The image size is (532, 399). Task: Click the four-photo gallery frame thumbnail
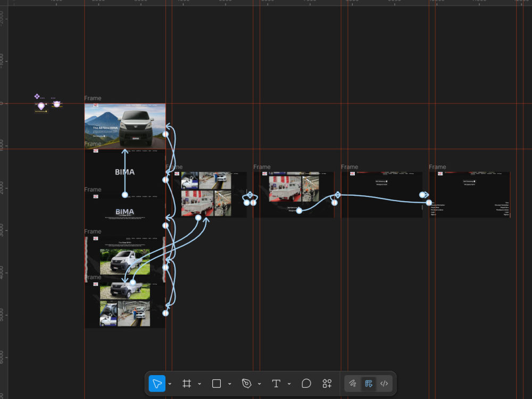click(206, 194)
